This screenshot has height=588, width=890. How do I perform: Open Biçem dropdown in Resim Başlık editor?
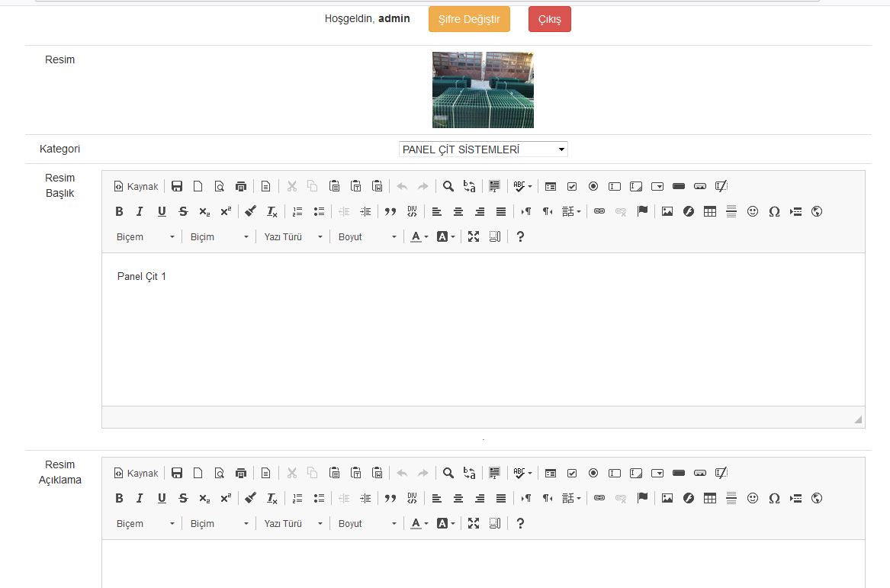(146, 236)
